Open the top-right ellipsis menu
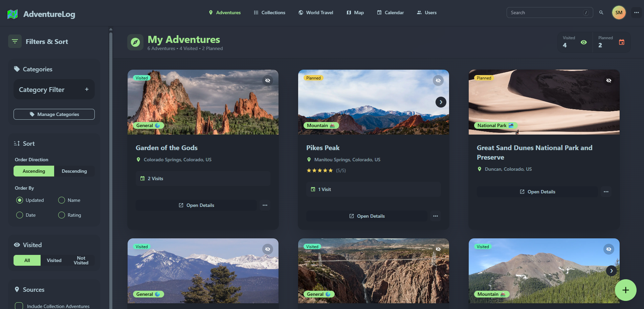The image size is (644, 309). (636, 13)
